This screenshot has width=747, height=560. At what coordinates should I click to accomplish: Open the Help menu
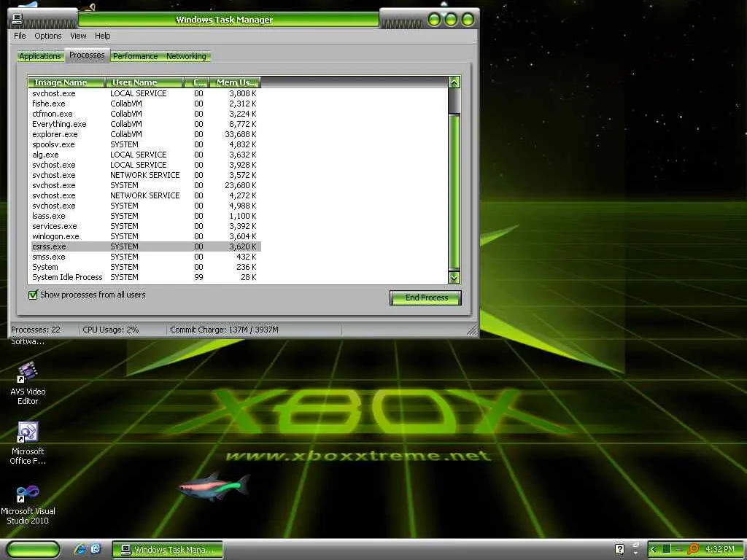point(102,36)
